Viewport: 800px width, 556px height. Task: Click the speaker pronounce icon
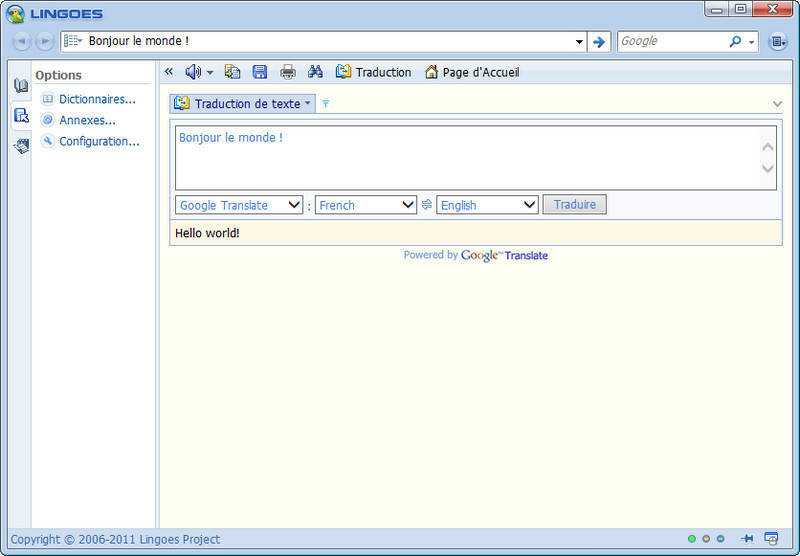[x=193, y=72]
